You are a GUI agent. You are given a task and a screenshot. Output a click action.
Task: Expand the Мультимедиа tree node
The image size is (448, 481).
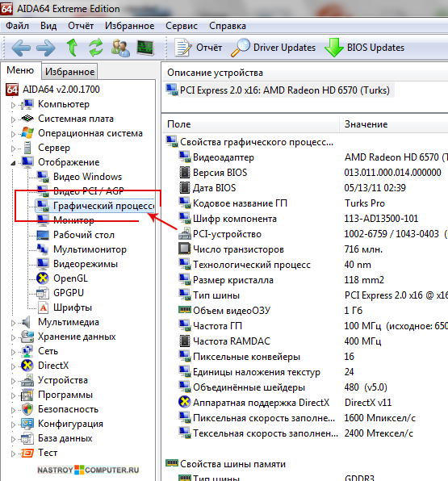pyautogui.click(x=13, y=323)
